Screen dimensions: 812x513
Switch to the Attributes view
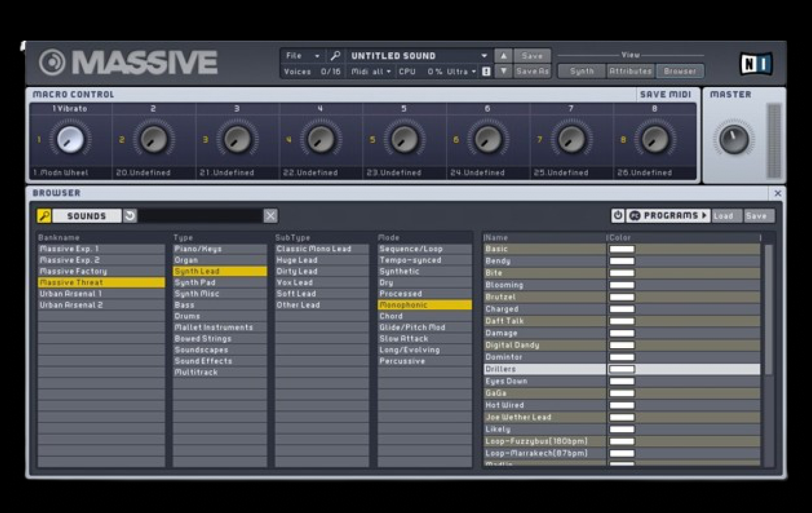pyautogui.click(x=630, y=71)
